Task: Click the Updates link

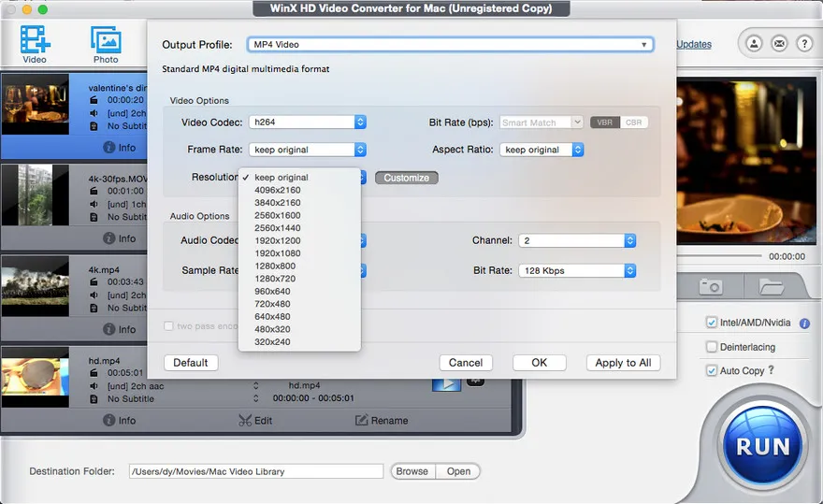Action: pyautogui.click(x=693, y=44)
